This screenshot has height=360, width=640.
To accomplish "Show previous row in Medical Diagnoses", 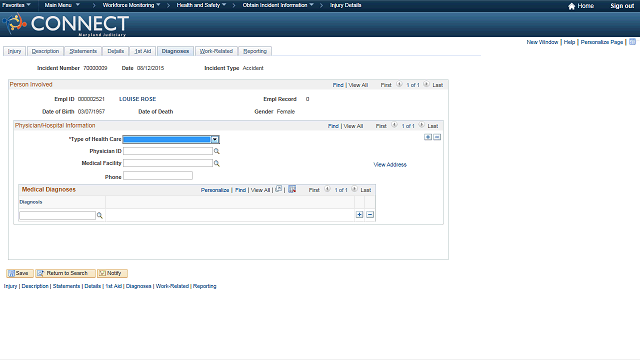I will pyautogui.click(x=327, y=189).
